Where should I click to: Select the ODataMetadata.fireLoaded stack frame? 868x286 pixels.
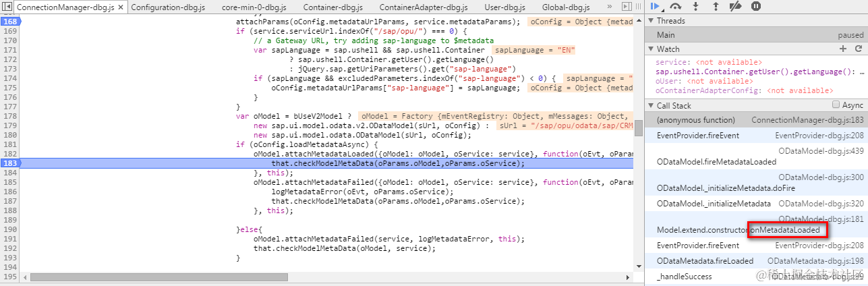pos(756,261)
